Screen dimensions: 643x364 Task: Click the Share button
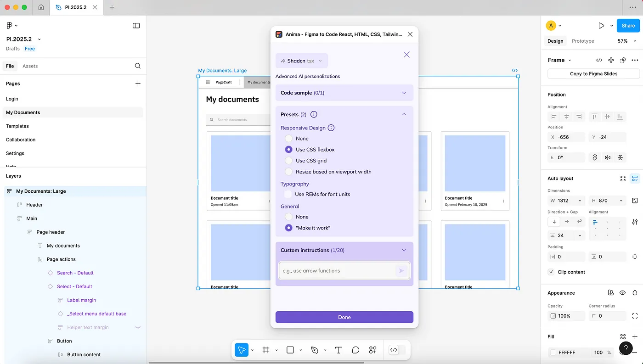628,26
